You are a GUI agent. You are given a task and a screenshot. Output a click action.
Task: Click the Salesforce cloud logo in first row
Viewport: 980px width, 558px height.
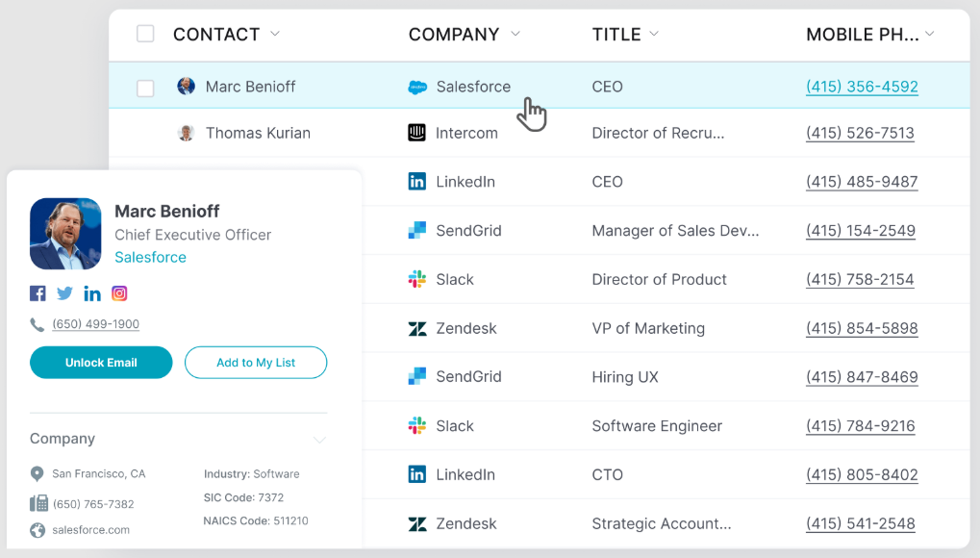coord(417,87)
